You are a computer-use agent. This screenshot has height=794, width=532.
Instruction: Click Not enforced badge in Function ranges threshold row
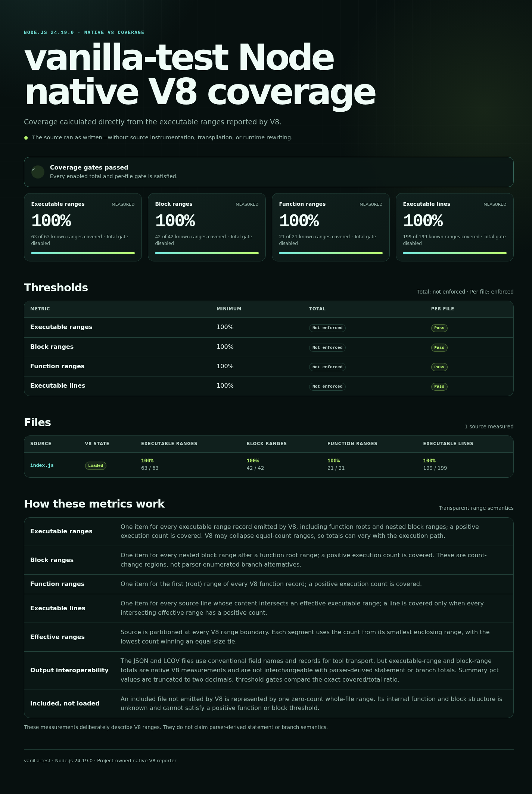click(x=327, y=367)
